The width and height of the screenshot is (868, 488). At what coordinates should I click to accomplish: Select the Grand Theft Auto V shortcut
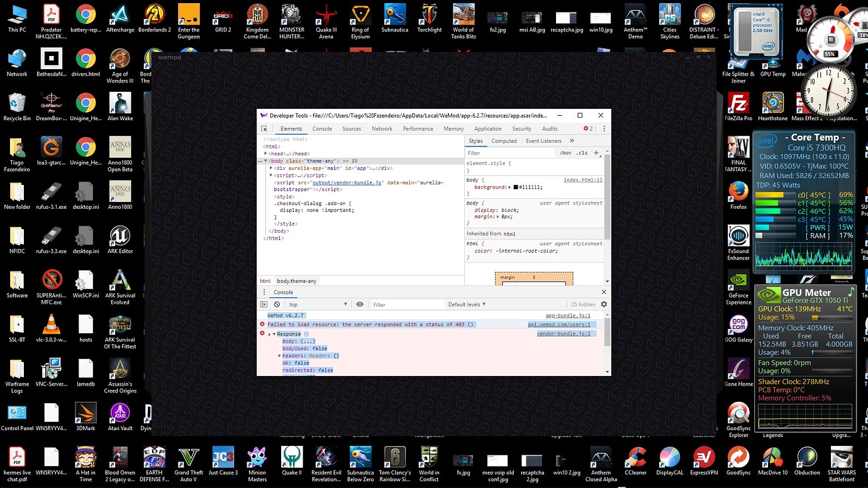click(x=189, y=465)
